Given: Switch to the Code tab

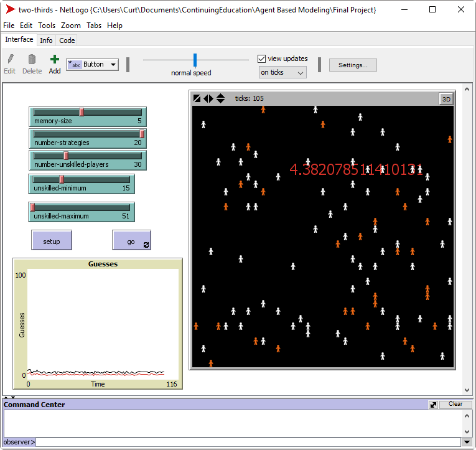Looking at the screenshot, I should (67, 40).
